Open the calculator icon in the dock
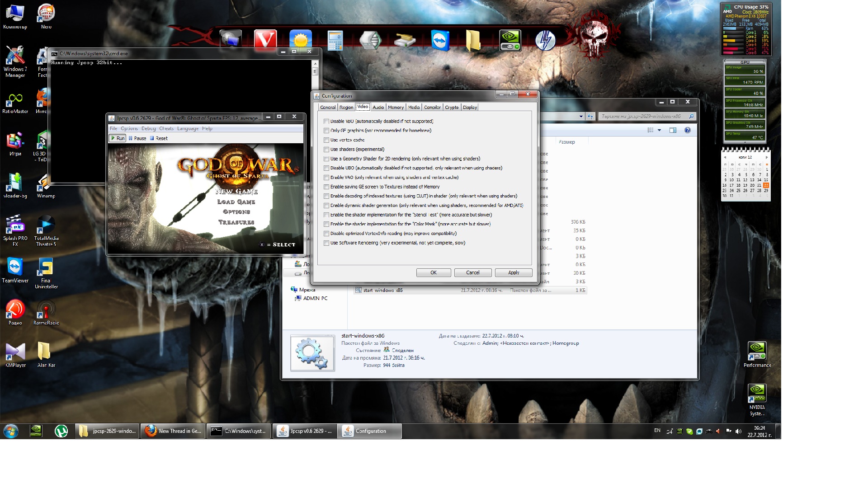 (335, 41)
